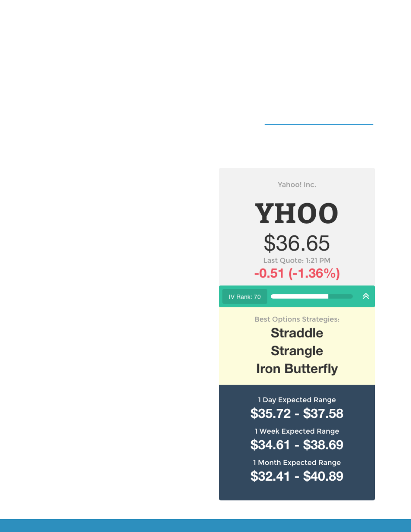
Task: Click the blue footer bar
Action: coord(205,526)
